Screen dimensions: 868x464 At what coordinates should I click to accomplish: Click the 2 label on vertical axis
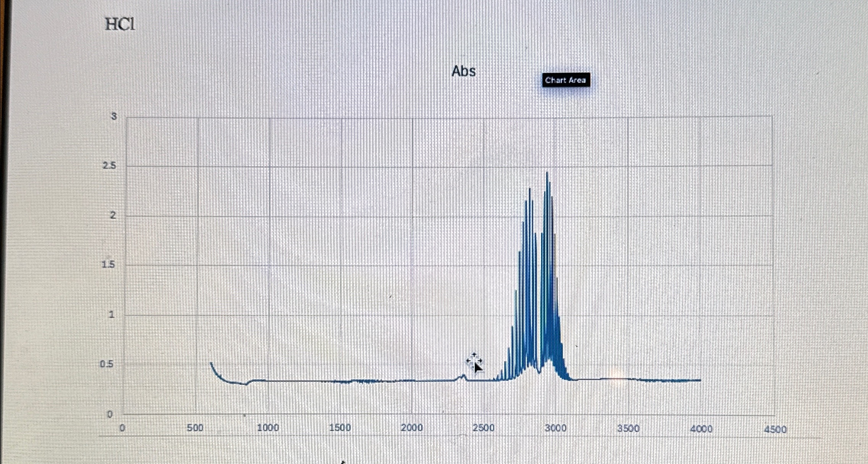tap(113, 215)
